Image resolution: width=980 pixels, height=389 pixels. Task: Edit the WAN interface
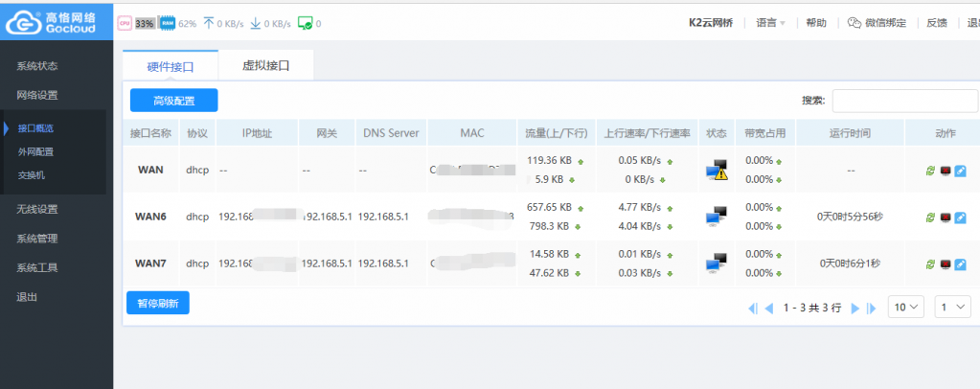click(961, 171)
